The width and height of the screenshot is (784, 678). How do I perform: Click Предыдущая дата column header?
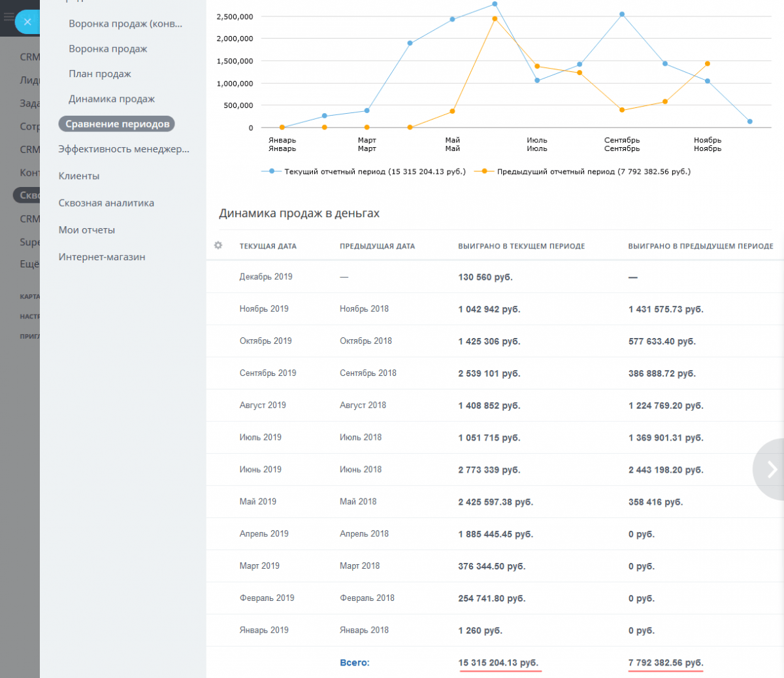(x=377, y=246)
